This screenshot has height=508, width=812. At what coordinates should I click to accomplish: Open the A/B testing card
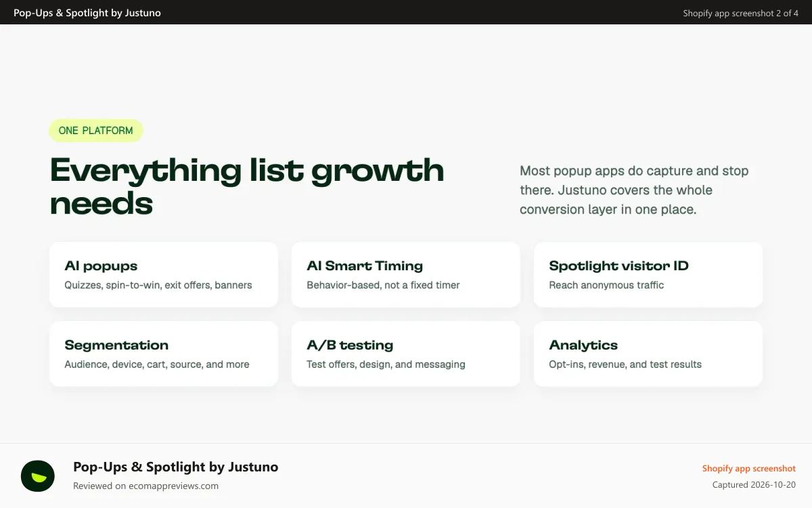[x=406, y=354]
